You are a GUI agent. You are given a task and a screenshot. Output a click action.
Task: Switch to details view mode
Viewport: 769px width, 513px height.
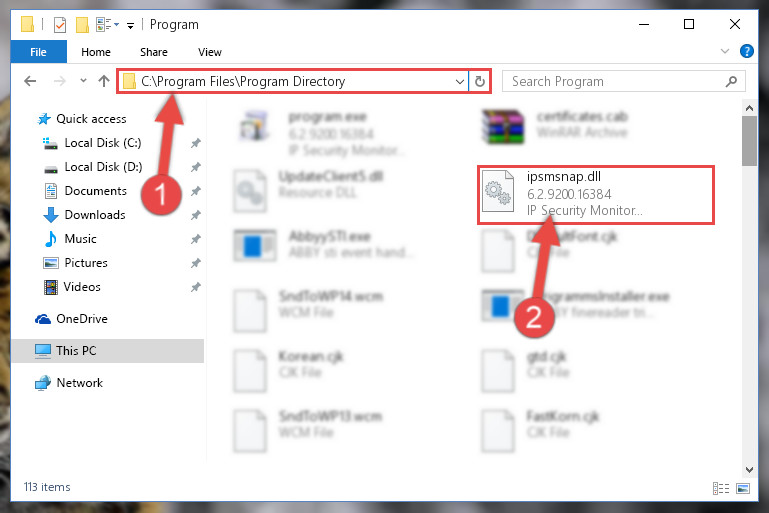click(720, 488)
